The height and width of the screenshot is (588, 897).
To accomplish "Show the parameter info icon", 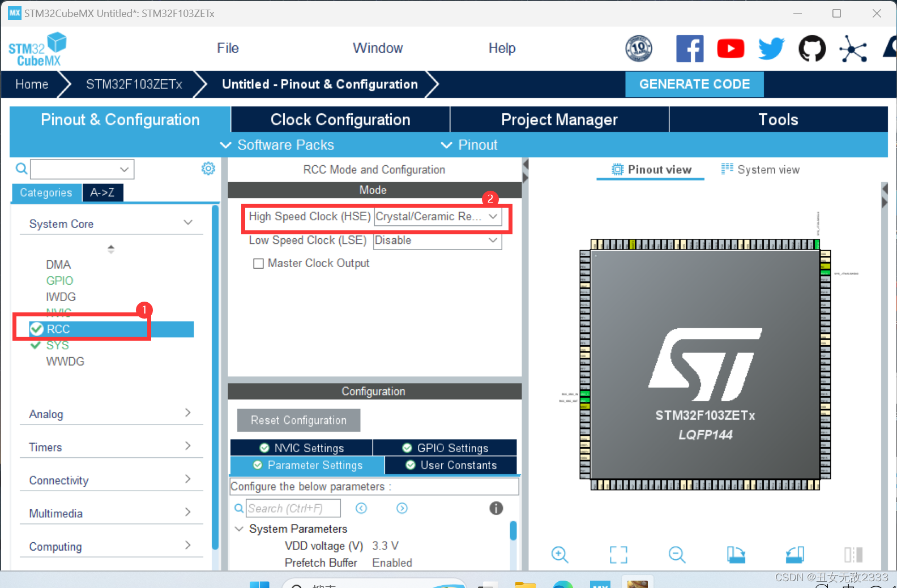I will tap(496, 508).
